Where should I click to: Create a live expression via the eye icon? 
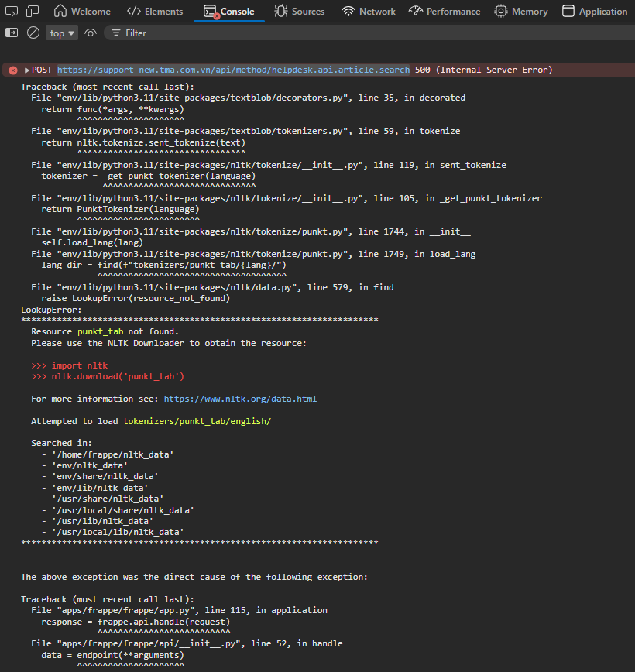pyautogui.click(x=89, y=33)
